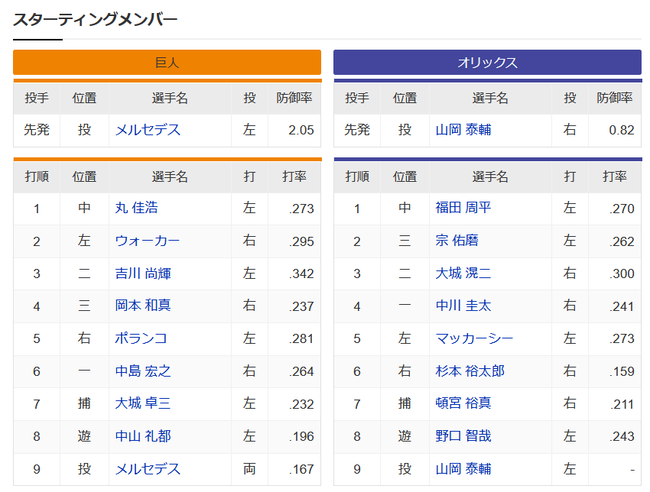Click 打率 column header in Giants batting table
This screenshot has width=650, height=492.
click(x=294, y=177)
